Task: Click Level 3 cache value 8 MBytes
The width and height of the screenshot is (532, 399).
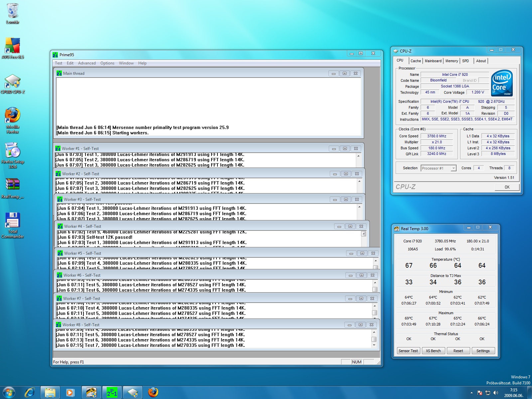Action: pos(498,154)
